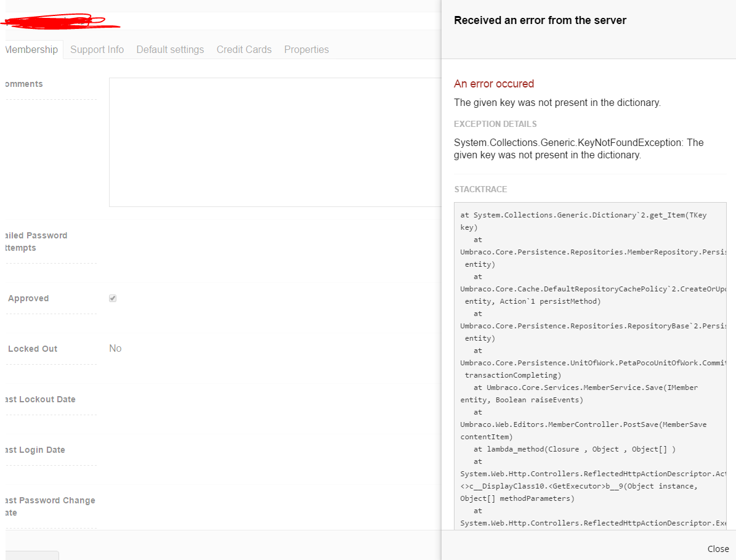Click the EXCEPTION DETAILS section header
Image resolution: width=736 pixels, height=560 pixels.
pos(495,124)
